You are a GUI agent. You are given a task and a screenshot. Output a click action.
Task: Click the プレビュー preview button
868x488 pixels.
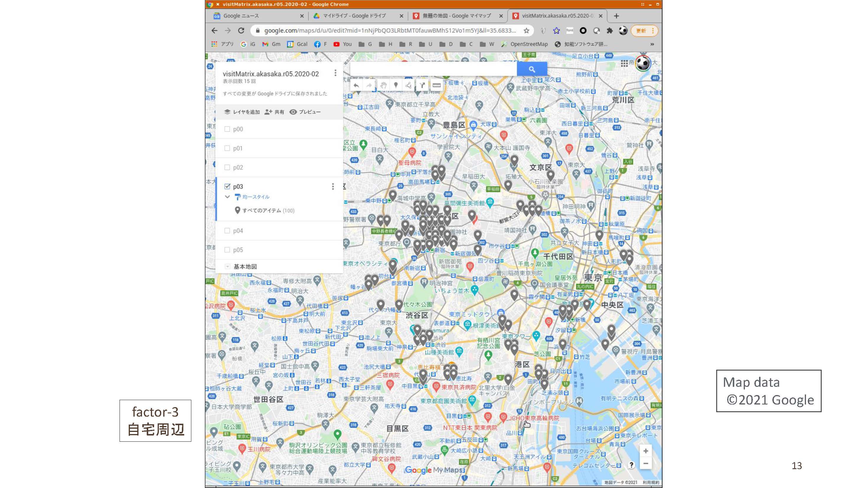coord(305,112)
